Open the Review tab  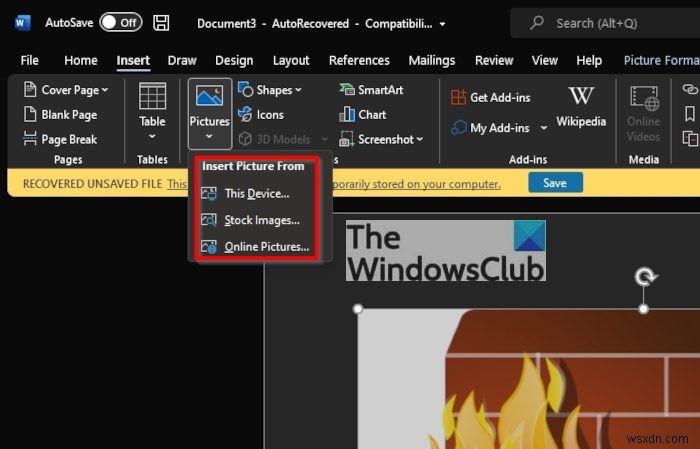tap(494, 60)
